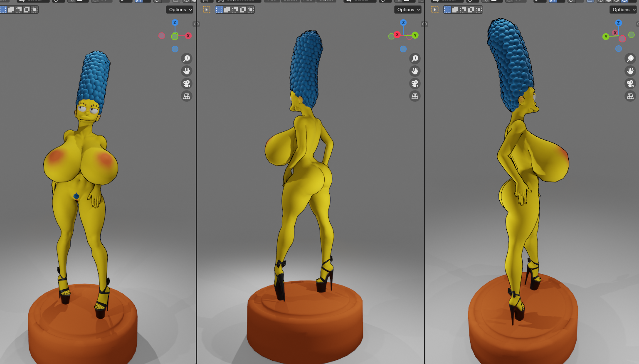Click the Z axis on the left viewport gizmo
This screenshot has height=364, width=639.
(x=175, y=22)
